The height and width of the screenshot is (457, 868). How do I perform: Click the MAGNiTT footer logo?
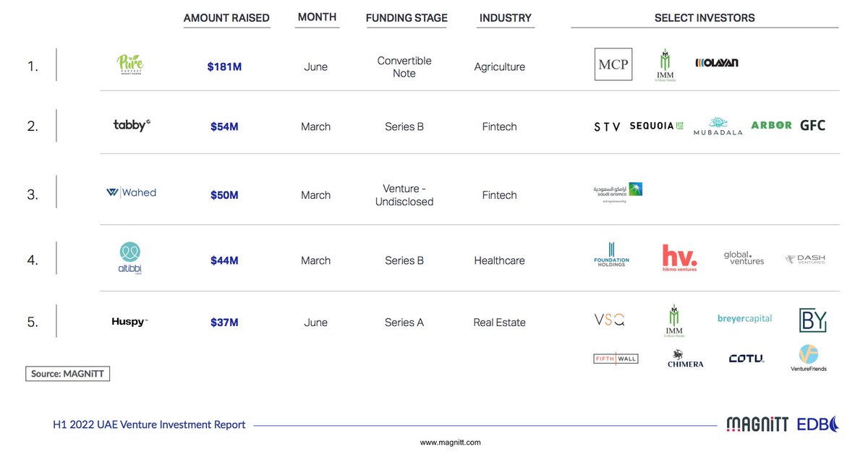pos(757,424)
